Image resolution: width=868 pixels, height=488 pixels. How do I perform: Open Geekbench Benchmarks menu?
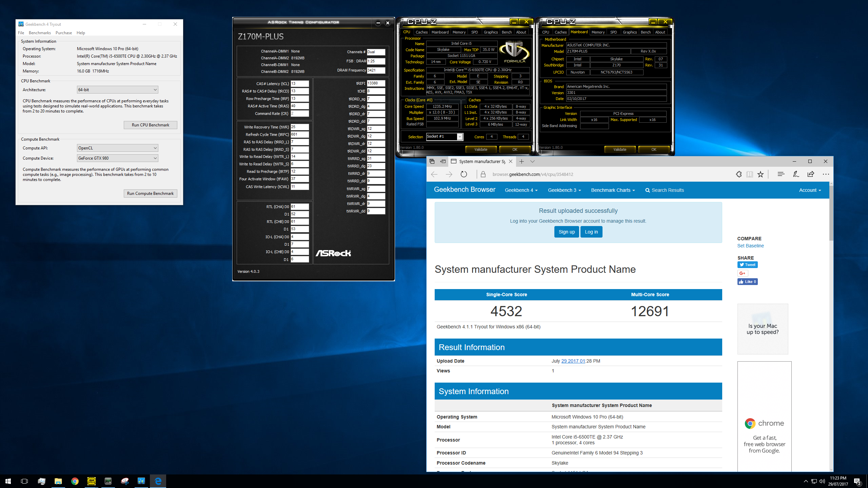[x=40, y=33]
